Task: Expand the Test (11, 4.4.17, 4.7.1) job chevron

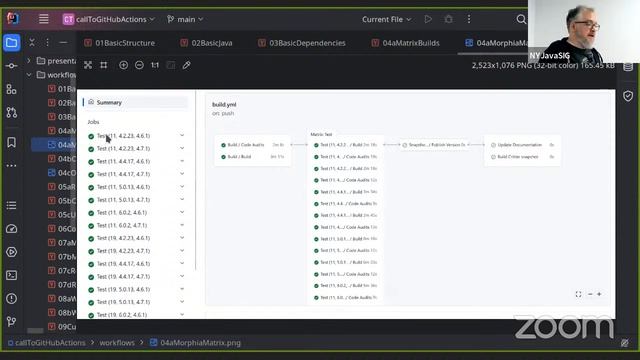Action: tap(182, 173)
